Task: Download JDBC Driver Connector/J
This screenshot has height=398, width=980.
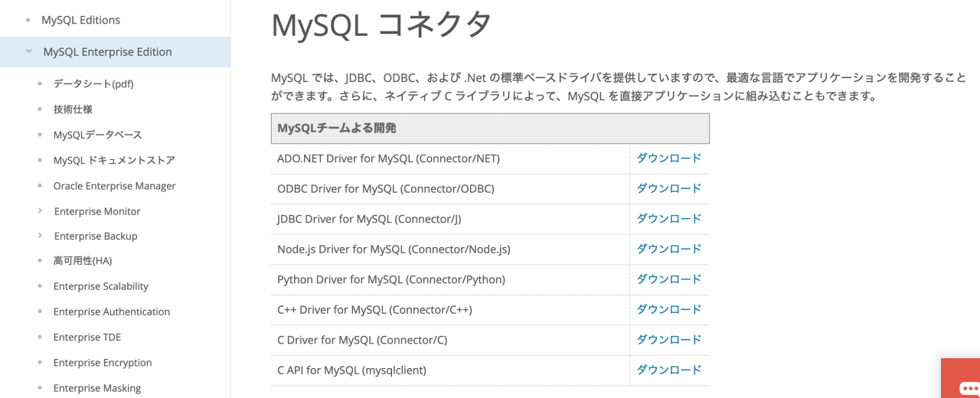Action: pos(668,219)
